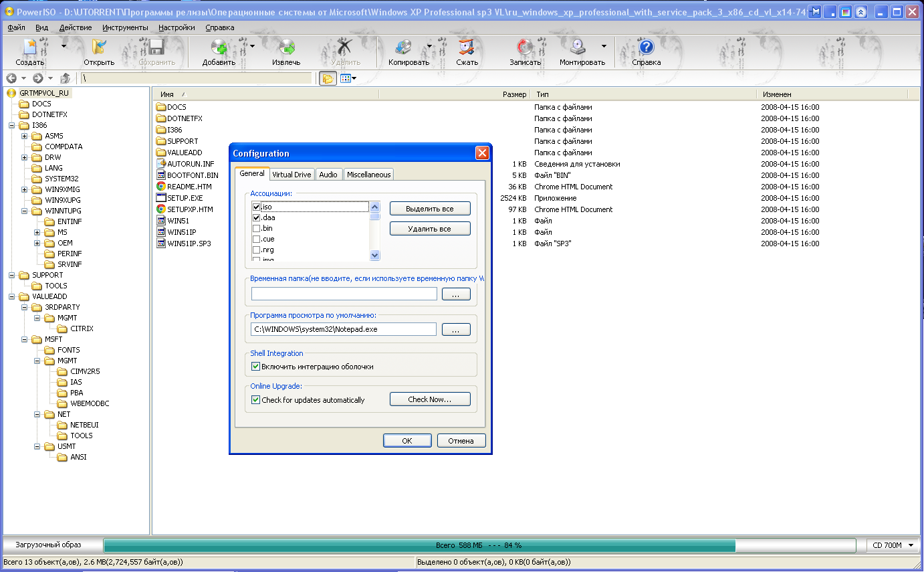Click the Открыть toolbar icon

pyautogui.click(x=99, y=47)
